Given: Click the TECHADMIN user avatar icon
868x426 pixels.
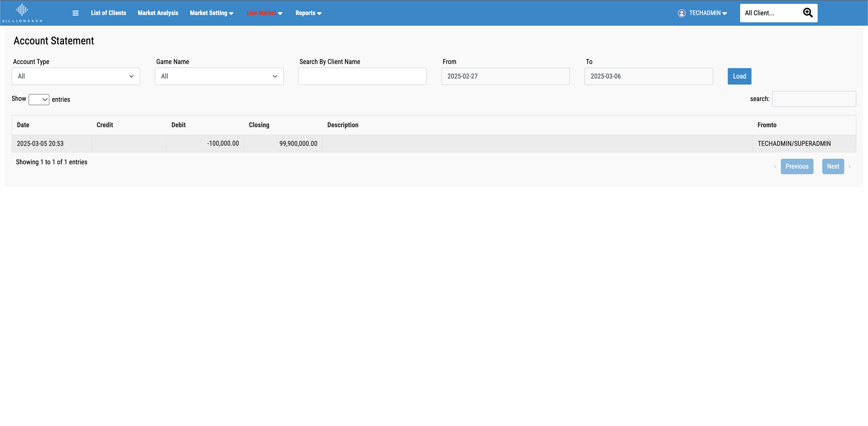Looking at the screenshot, I should tap(681, 13).
